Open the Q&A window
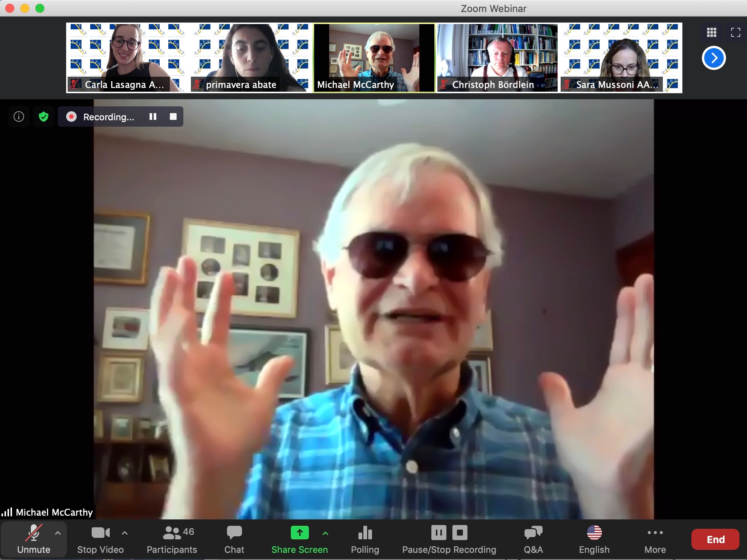Screen dimensions: 747x560 [x=533, y=539]
